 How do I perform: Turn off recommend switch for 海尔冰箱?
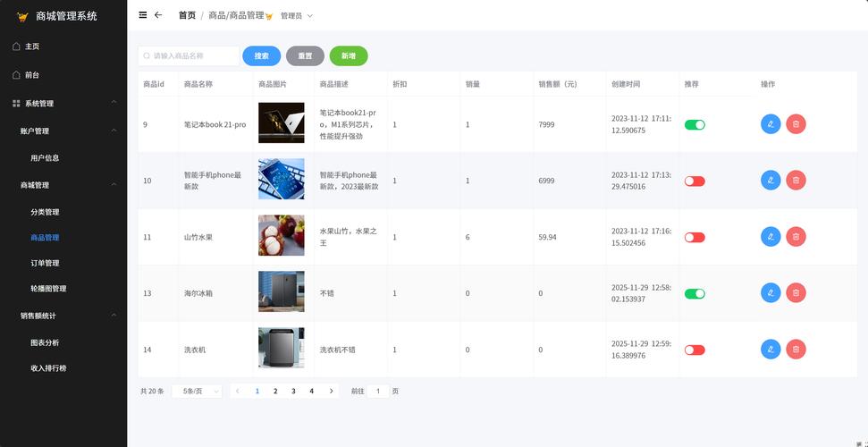695,293
